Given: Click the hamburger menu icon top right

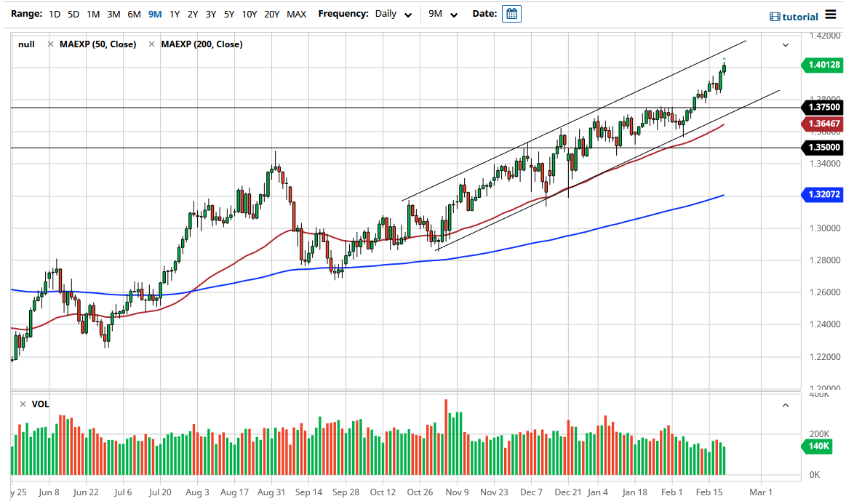Looking at the screenshot, I should pos(831,14).
